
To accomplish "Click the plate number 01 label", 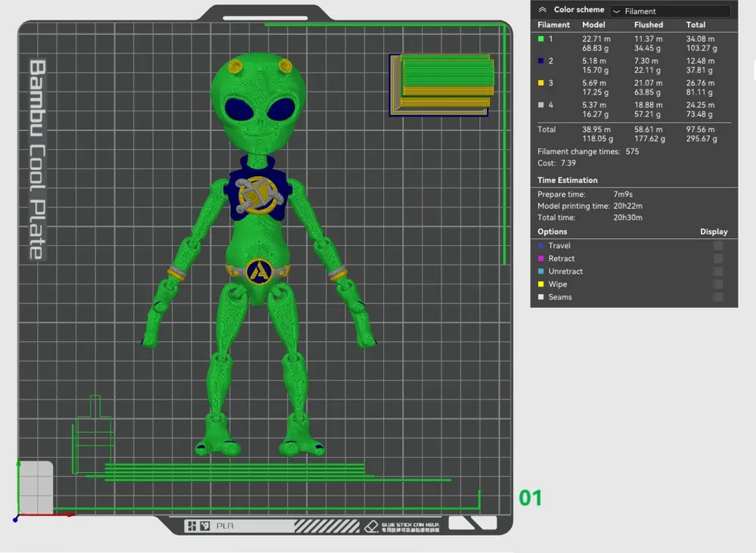I will point(531,498).
